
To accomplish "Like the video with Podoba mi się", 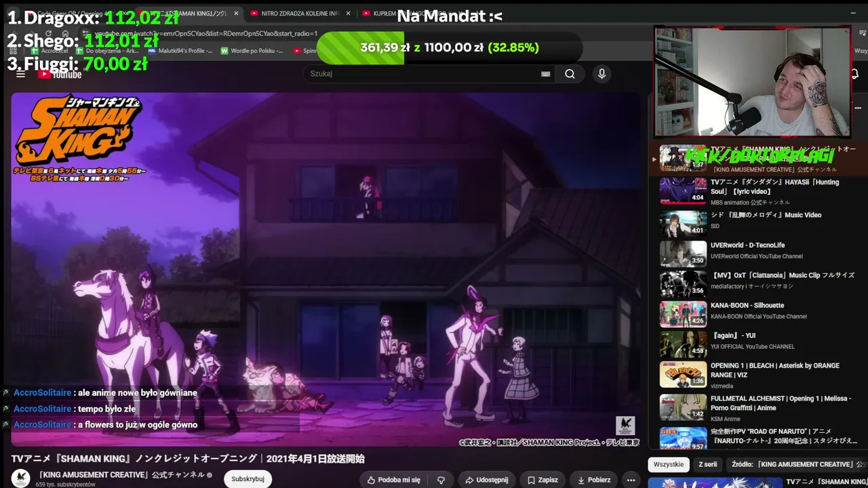I will pyautogui.click(x=394, y=480).
